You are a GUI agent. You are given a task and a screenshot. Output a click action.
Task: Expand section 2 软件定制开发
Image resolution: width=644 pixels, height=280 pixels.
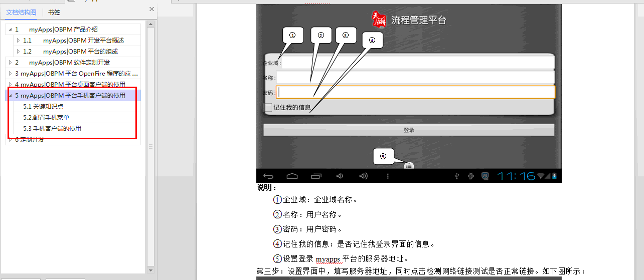pos(10,62)
